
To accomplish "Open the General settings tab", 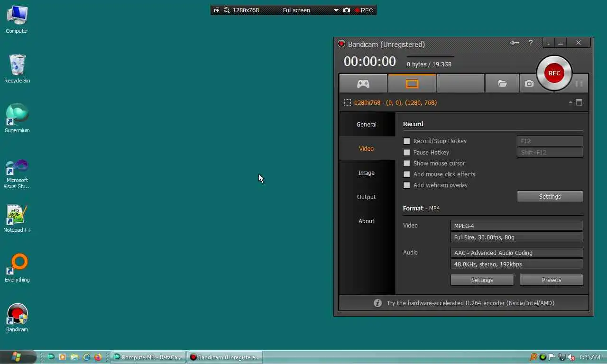I will tap(367, 124).
